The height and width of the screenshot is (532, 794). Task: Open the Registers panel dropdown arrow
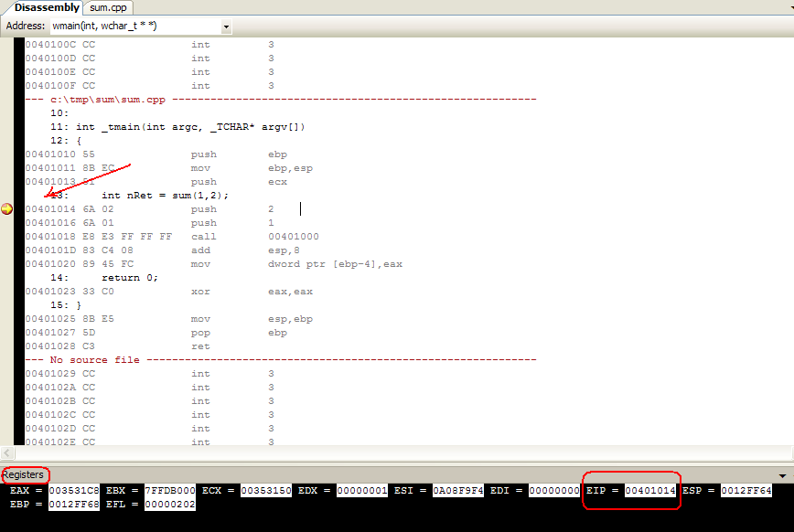782,476
